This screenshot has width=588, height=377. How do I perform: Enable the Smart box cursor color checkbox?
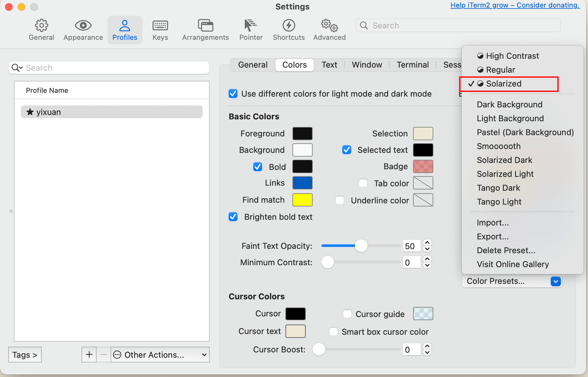333,332
